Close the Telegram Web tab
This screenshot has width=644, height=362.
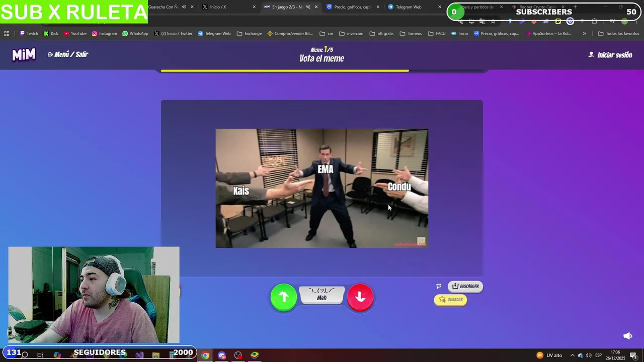[x=440, y=7]
